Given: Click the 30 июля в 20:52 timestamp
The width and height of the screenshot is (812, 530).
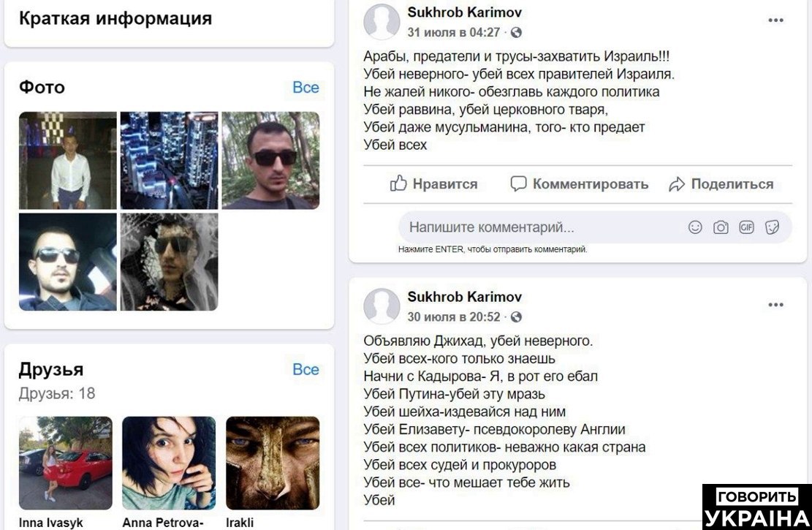Looking at the screenshot, I should tap(454, 317).
